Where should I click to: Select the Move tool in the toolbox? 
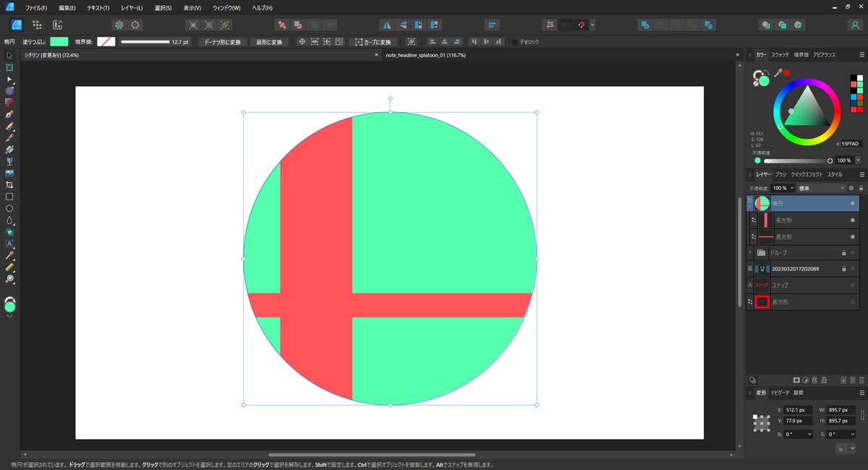point(9,55)
